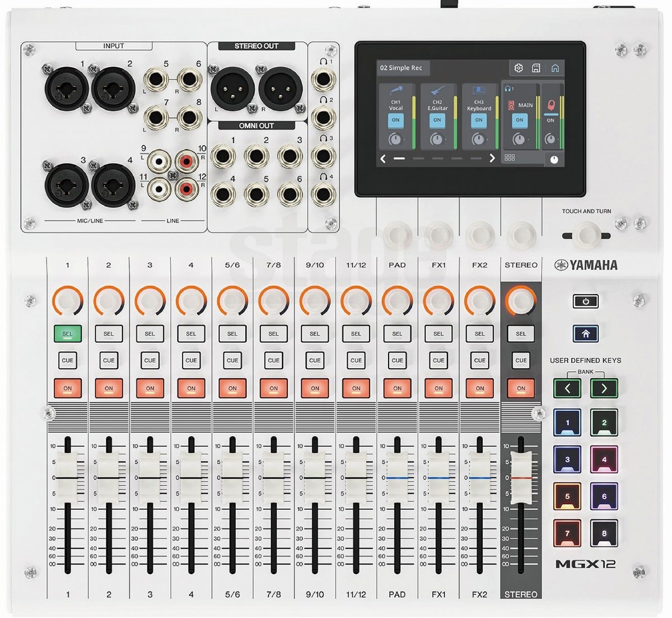Open the CH2 E.Guitar channel label
This screenshot has height=618, width=672.
[x=437, y=105]
